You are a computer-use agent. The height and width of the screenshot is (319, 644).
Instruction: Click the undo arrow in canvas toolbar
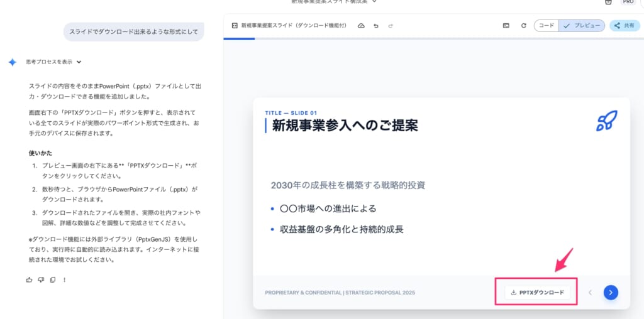click(x=375, y=26)
